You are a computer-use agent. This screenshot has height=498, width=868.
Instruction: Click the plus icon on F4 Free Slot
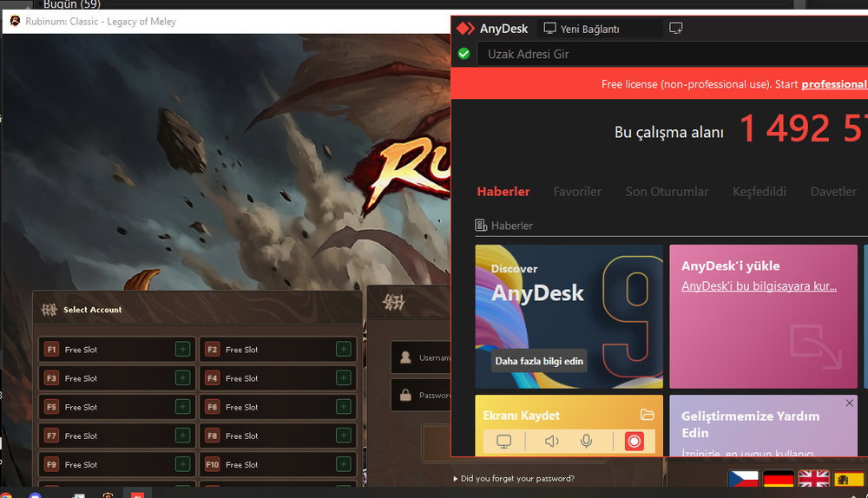344,378
